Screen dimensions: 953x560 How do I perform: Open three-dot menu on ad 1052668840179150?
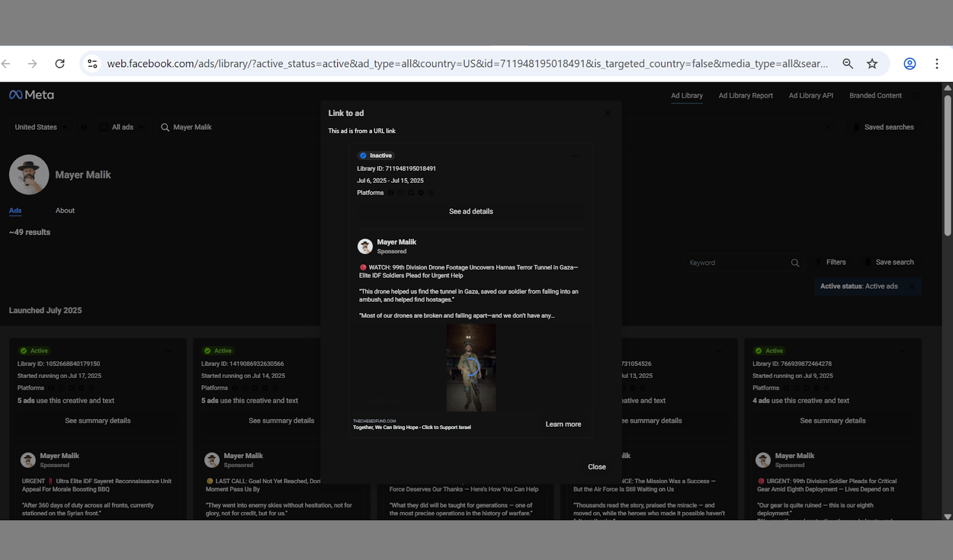click(169, 351)
